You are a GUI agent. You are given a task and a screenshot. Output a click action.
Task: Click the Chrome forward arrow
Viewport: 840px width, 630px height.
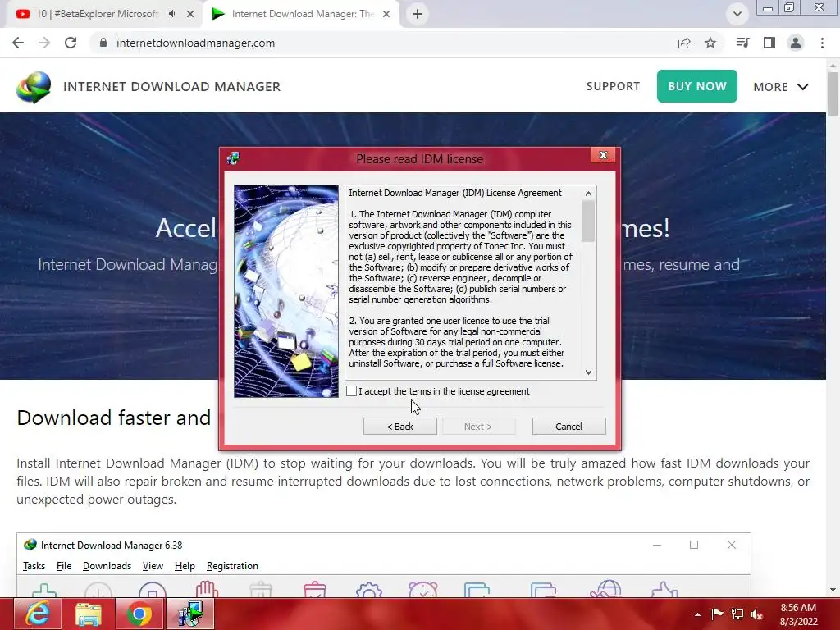(x=44, y=43)
